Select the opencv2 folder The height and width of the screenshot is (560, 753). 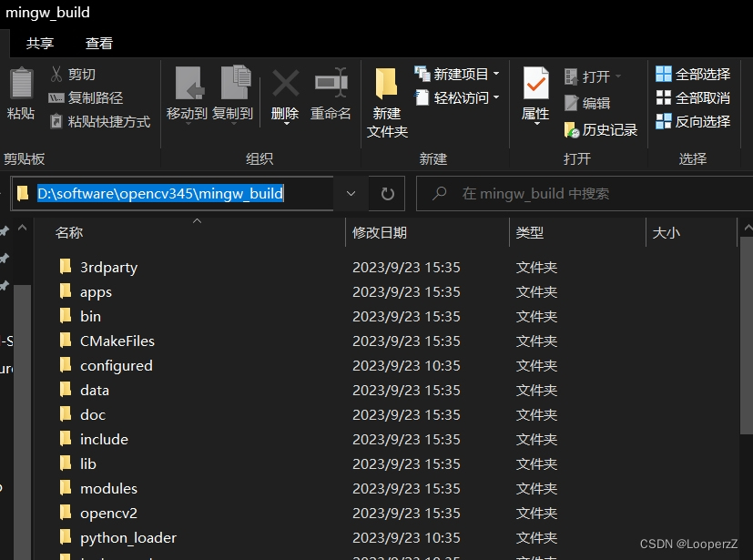[108, 514]
